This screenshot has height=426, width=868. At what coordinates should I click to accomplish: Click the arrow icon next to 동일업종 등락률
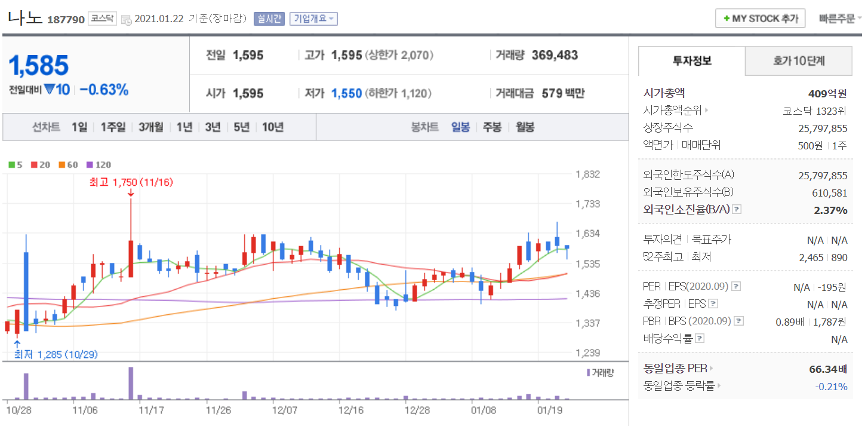(x=719, y=386)
